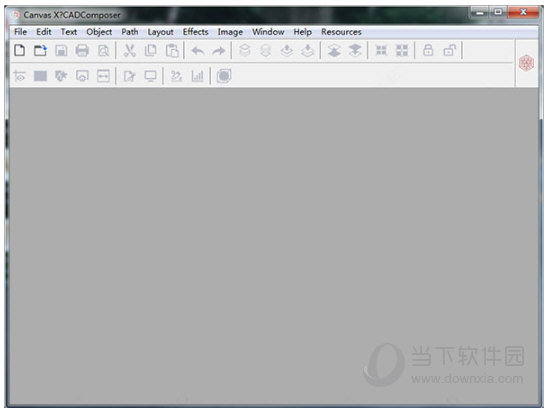Close the Canvas X CADComposer window
Viewport: 548px width, 408px height.
click(x=523, y=12)
